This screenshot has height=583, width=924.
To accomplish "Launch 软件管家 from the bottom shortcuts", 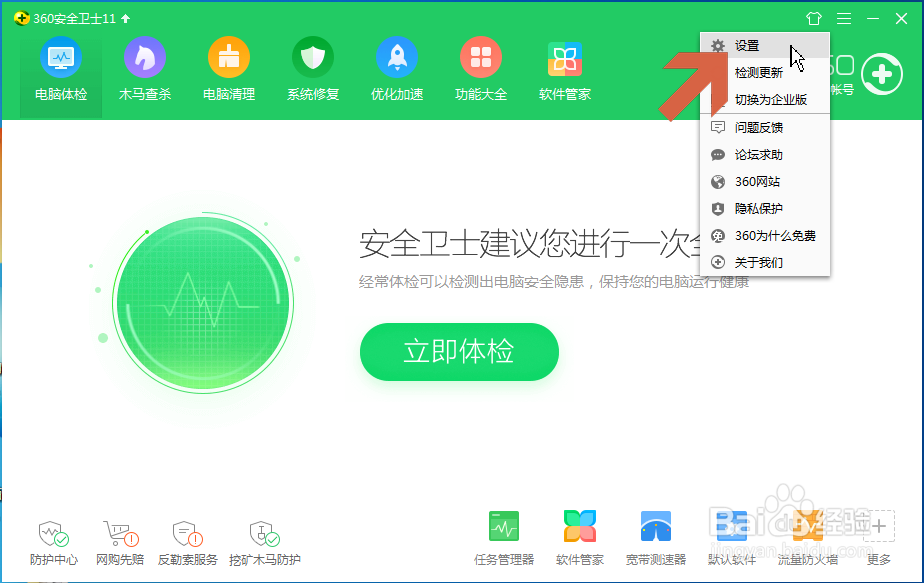I will click(580, 539).
